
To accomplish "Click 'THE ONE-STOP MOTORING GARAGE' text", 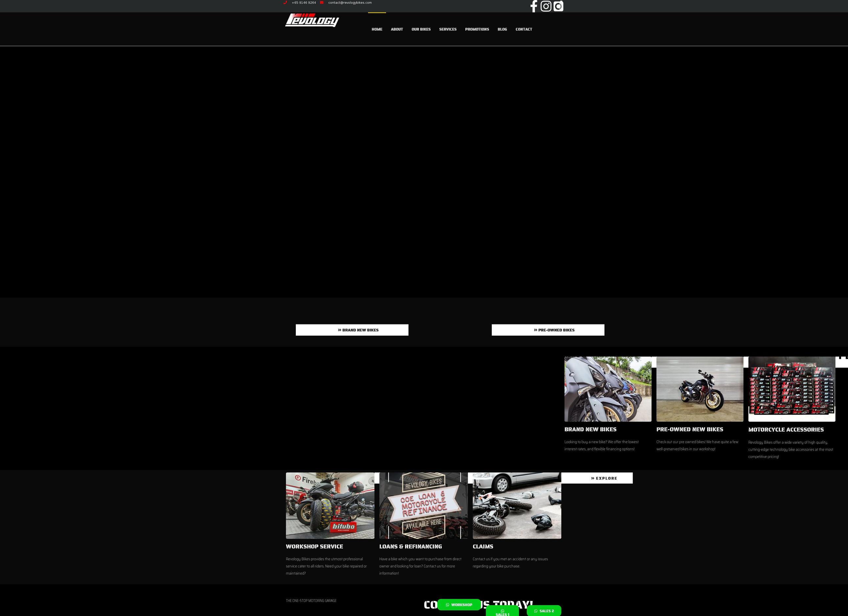I will click(x=311, y=601).
